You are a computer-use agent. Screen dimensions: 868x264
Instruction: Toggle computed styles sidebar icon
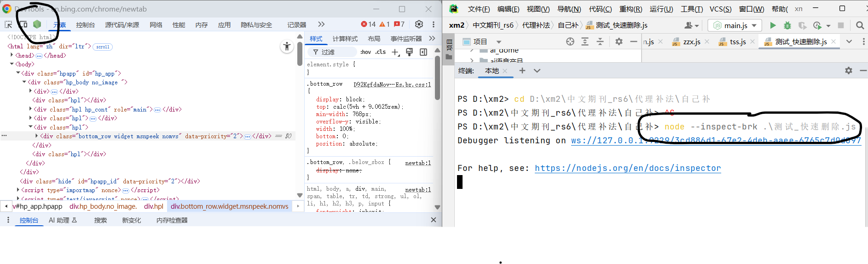423,52
